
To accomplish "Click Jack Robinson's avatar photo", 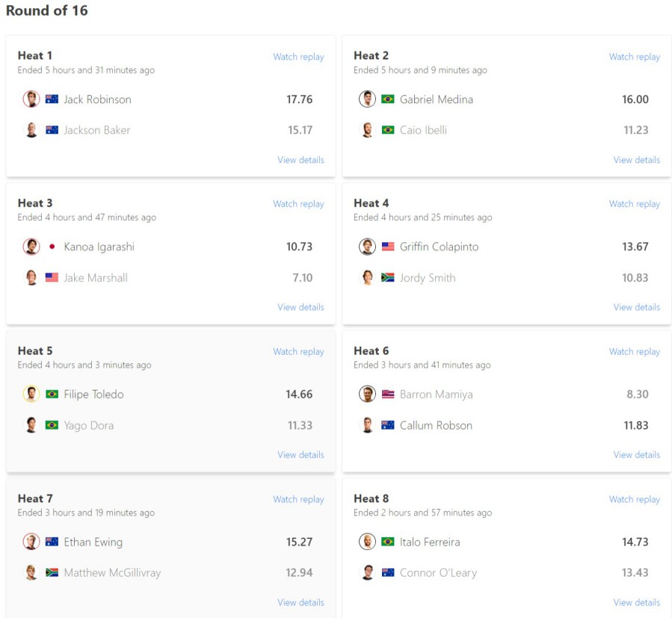I will tap(31, 99).
